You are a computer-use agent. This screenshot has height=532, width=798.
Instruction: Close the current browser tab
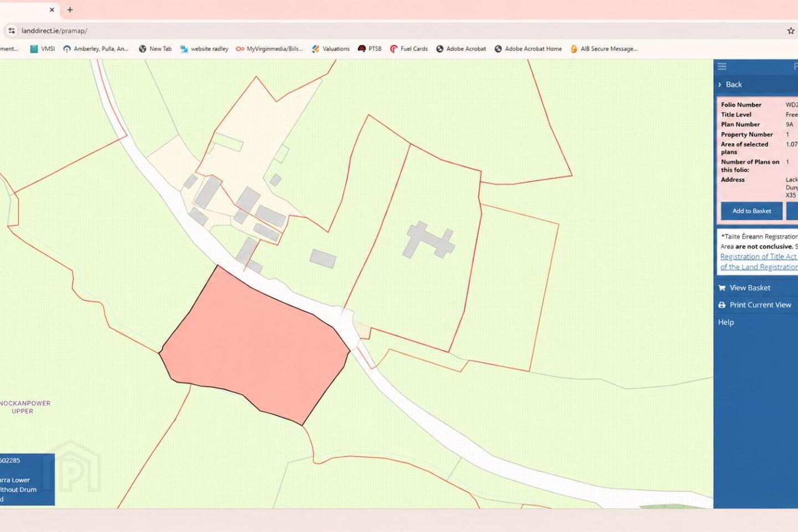pyautogui.click(x=52, y=9)
